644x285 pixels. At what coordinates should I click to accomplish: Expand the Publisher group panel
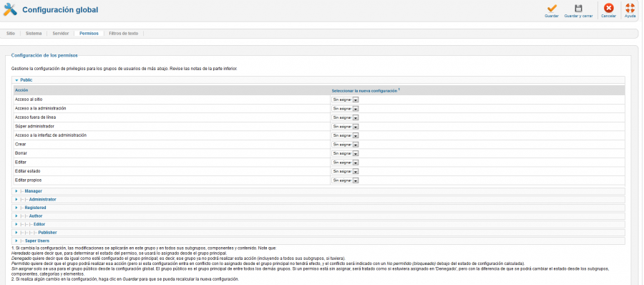tap(318, 232)
